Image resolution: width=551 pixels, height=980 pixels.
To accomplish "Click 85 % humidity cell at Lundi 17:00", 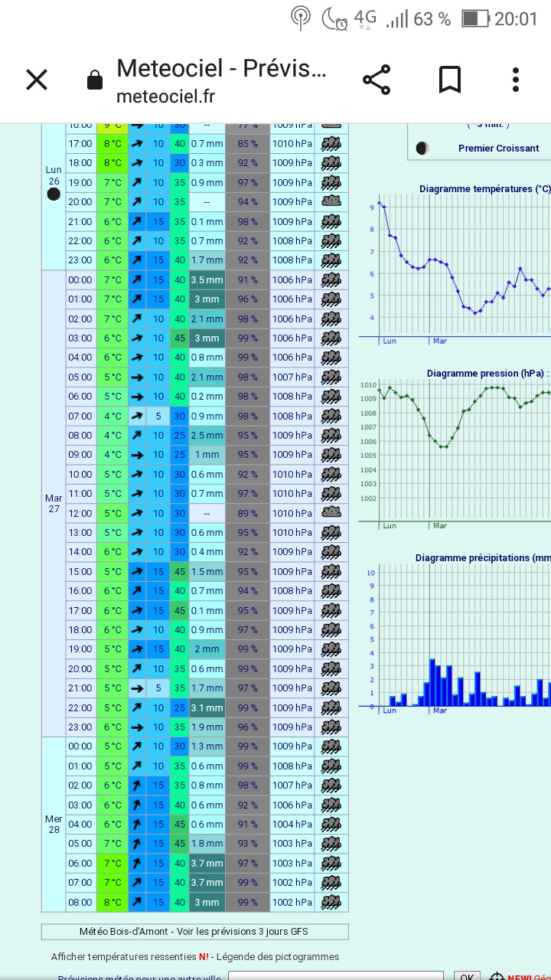I will tap(247, 143).
